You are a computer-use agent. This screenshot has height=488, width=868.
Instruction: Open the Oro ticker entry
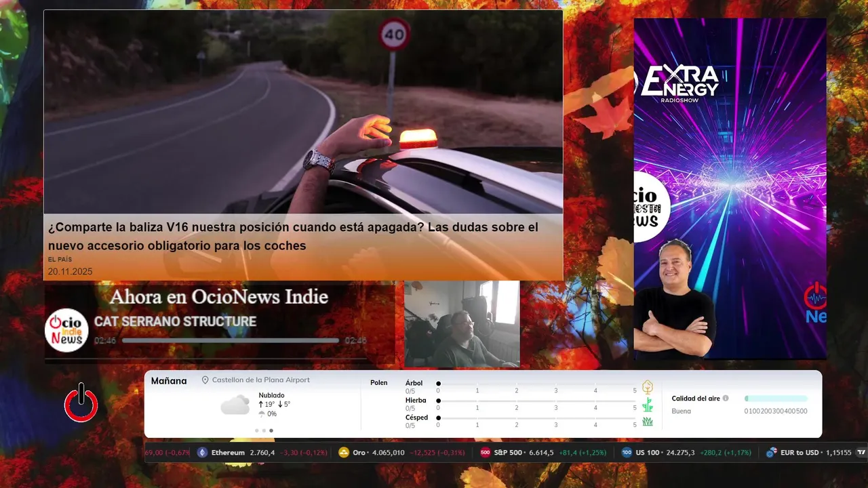pyautogui.click(x=401, y=453)
